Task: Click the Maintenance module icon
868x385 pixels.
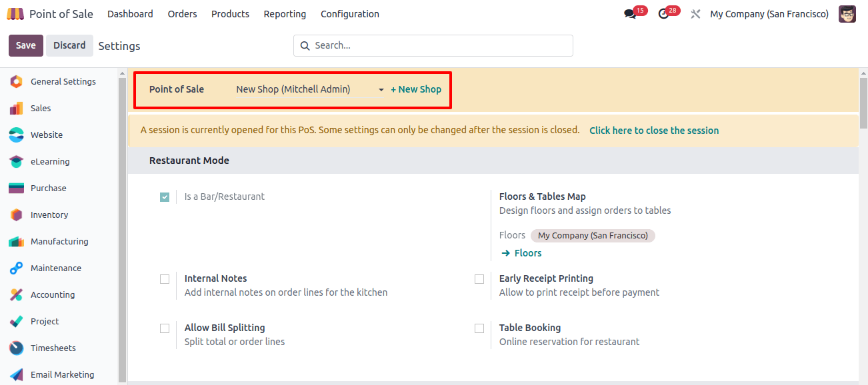Action: (17, 268)
